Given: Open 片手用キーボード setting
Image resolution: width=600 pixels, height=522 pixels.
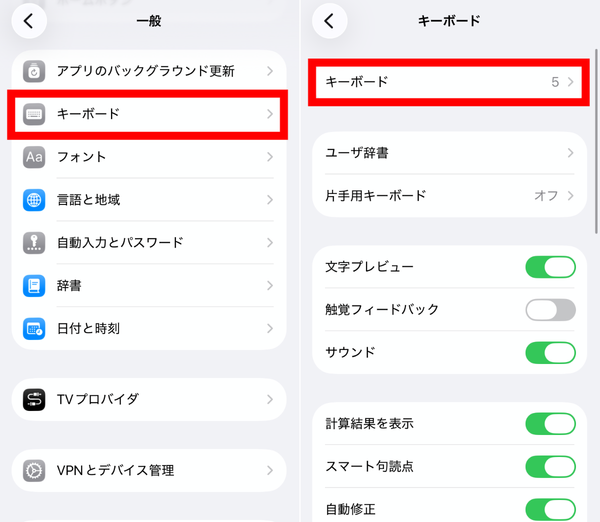Looking at the screenshot, I should click(450, 196).
